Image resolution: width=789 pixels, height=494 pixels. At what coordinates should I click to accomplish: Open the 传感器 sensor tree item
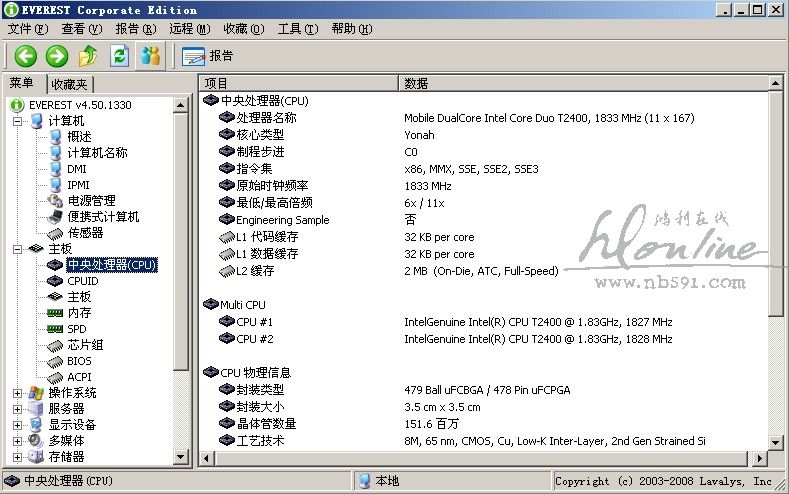tap(85, 233)
